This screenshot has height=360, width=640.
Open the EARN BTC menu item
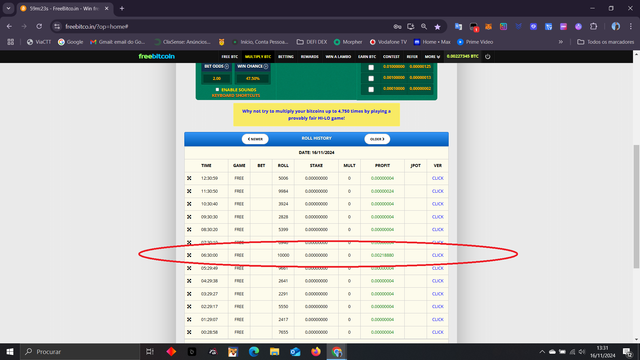tap(367, 57)
